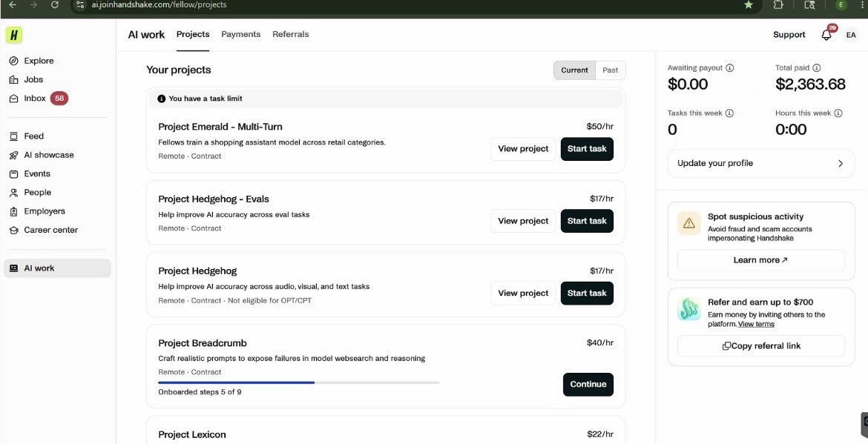Click the browser profile E avatar
Image resolution: width=868 pixels, height=444 pixels.
coord(841,4)
